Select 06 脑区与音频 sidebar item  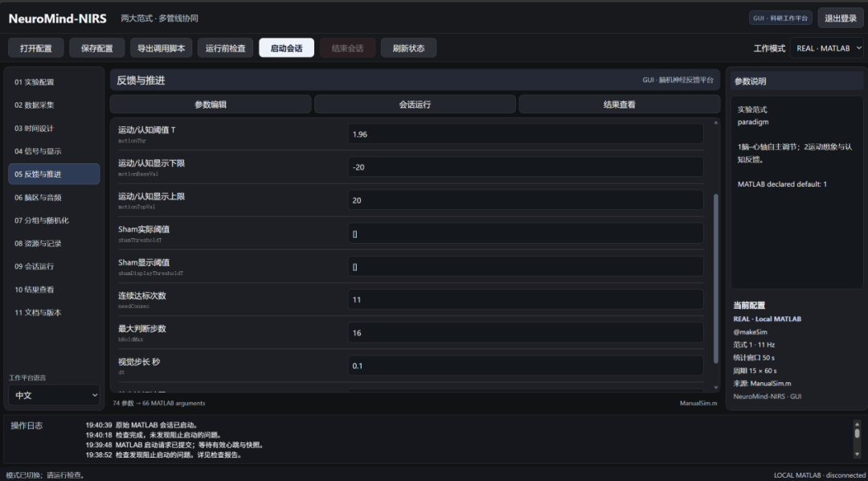tap(55, 197)
